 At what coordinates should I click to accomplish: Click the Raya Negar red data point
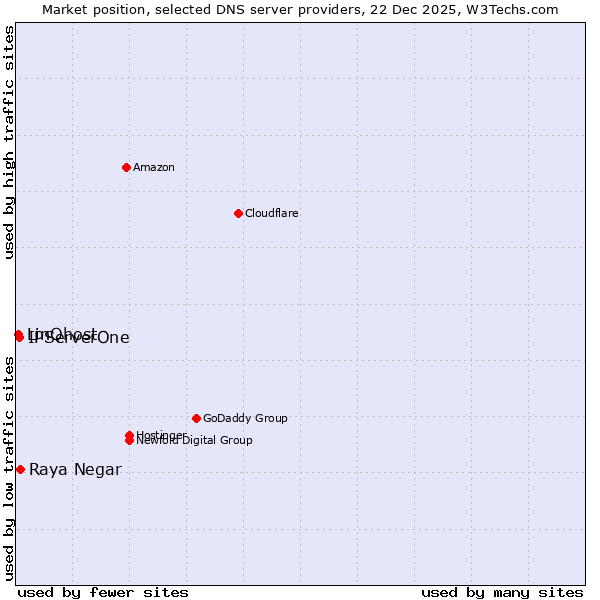21,470
